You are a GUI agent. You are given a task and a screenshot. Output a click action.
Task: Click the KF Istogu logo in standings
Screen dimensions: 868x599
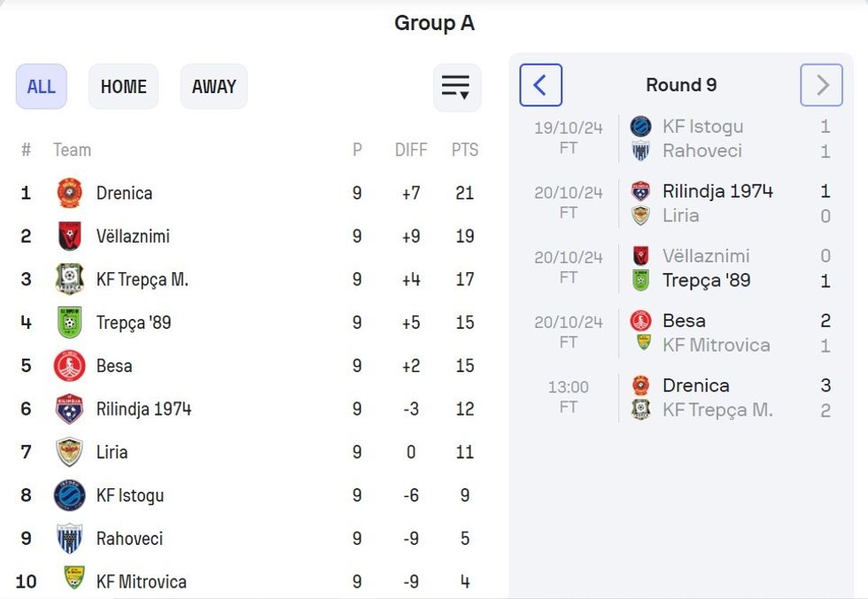point(69,495)
